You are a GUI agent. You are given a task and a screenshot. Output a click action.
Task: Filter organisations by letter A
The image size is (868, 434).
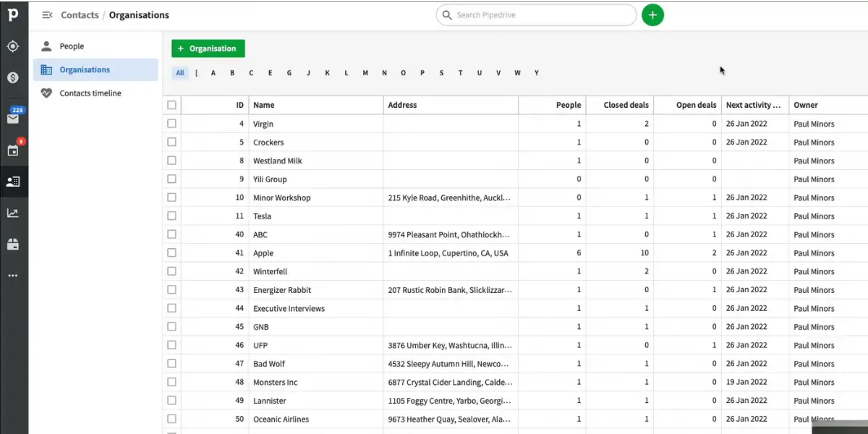click(x=213, y=73)
